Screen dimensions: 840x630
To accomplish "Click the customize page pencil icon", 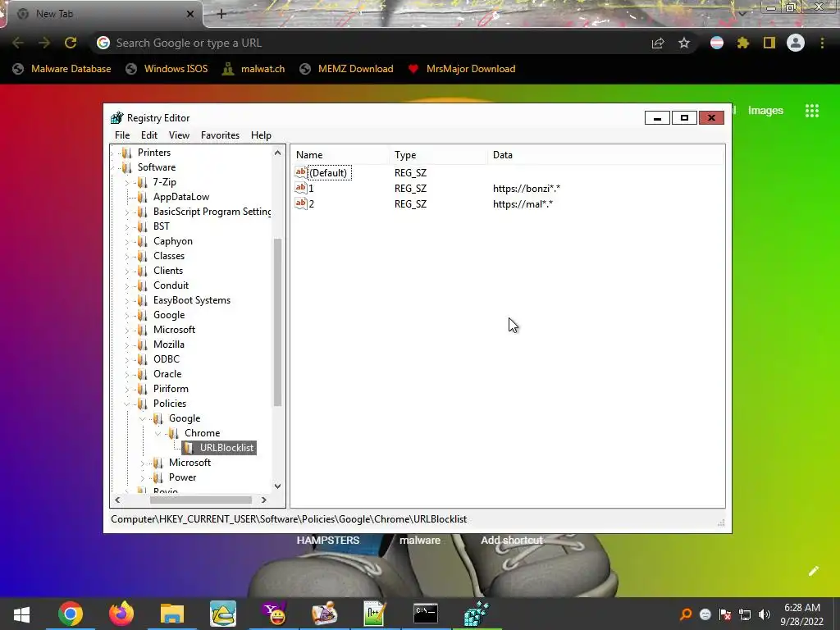I will point(813,571).
